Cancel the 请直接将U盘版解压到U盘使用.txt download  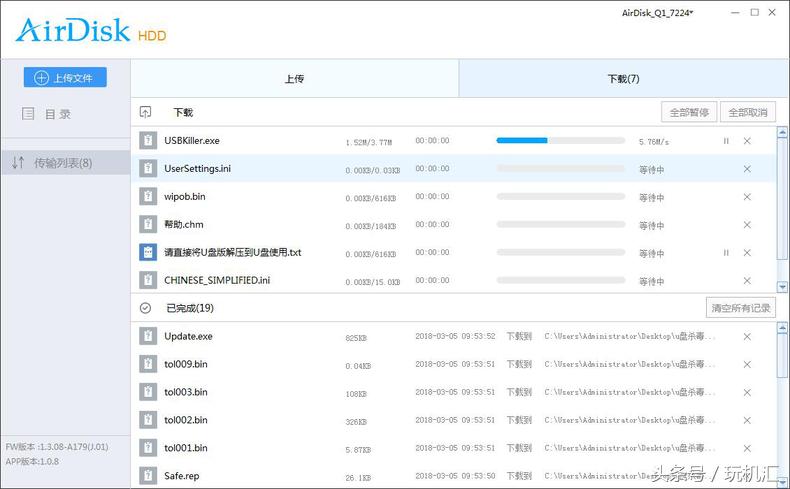point(747,253)
